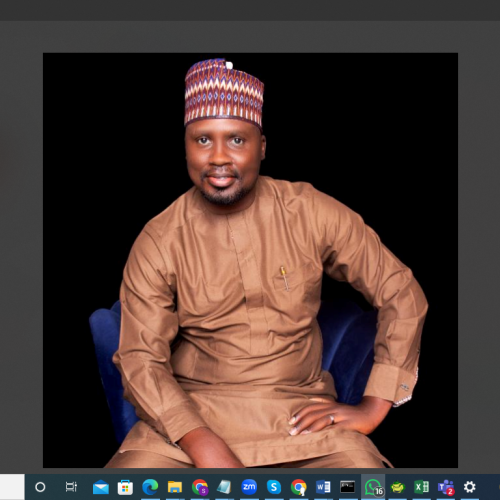
Task: Open Microsoft Teams with 2 notifications
Action: click(x=446, y=487)
